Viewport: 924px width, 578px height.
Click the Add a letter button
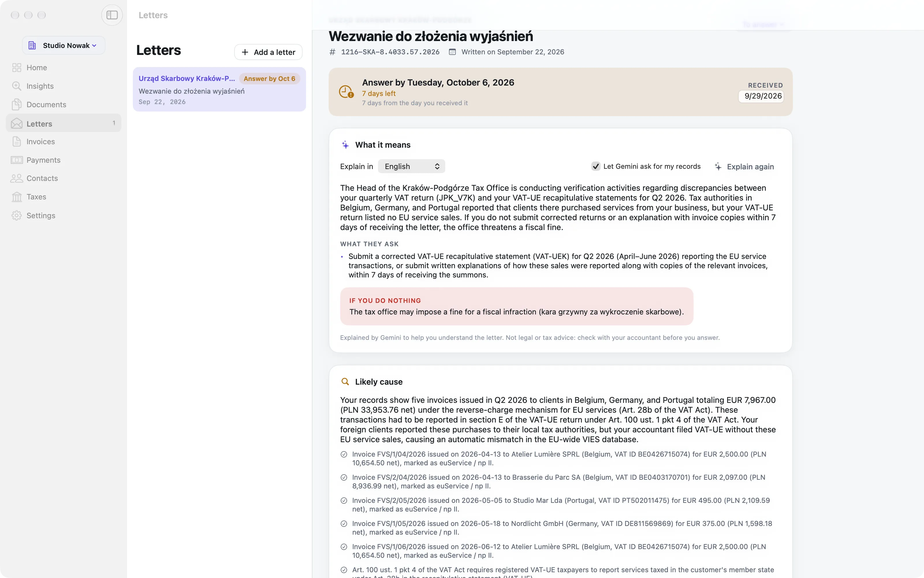pos(268,52)
